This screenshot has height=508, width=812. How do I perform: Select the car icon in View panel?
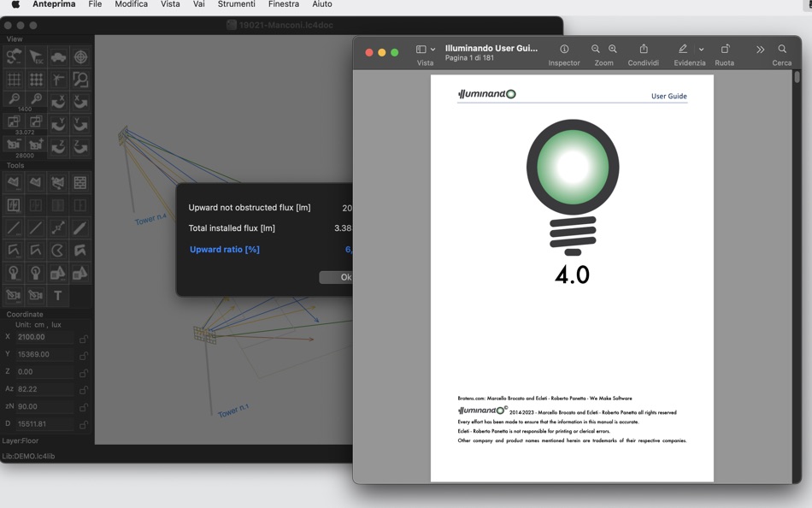click(x=58, y=56)
